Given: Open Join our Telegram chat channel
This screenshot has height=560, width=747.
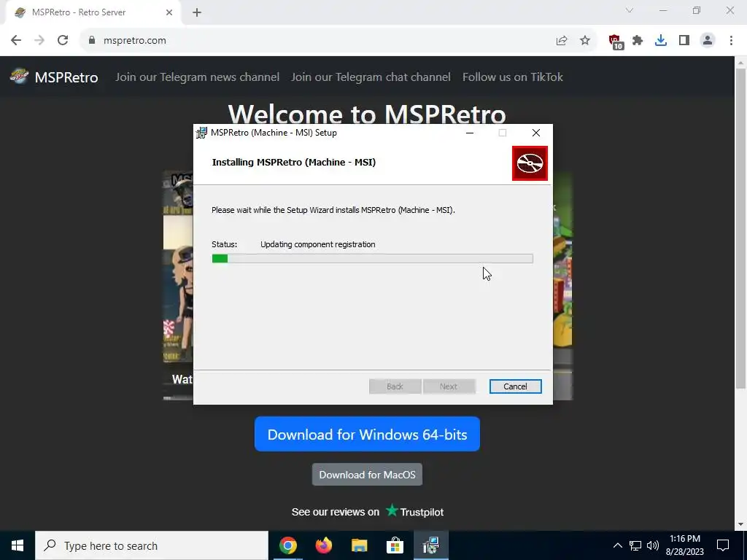Looking at the screenshot, I should [371, 77].
